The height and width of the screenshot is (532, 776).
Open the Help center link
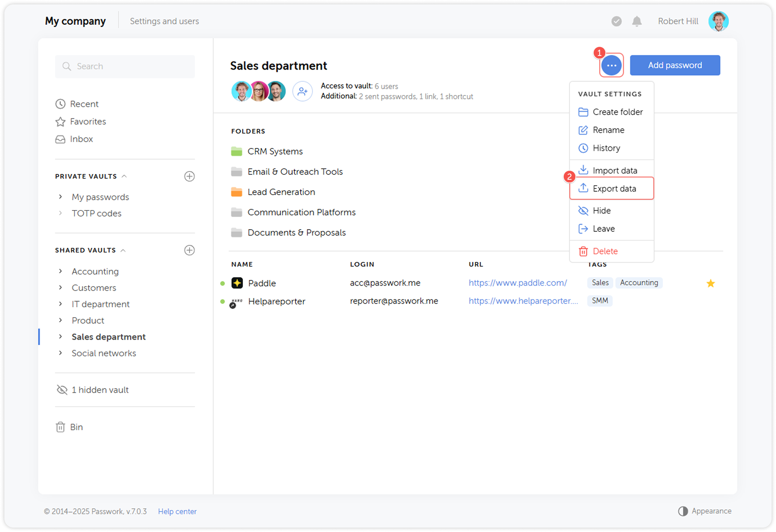click(177, 511)
